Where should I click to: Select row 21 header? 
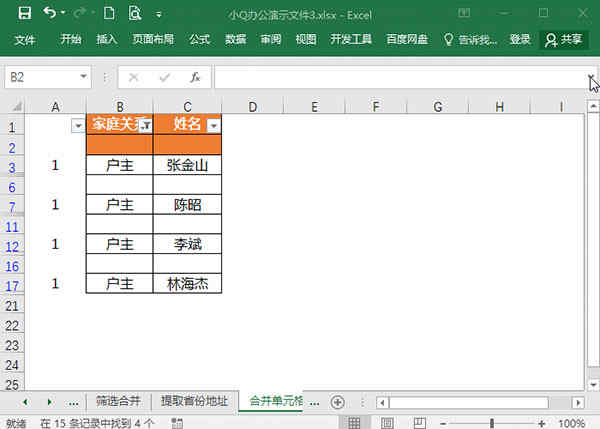(x=12, y=306)
